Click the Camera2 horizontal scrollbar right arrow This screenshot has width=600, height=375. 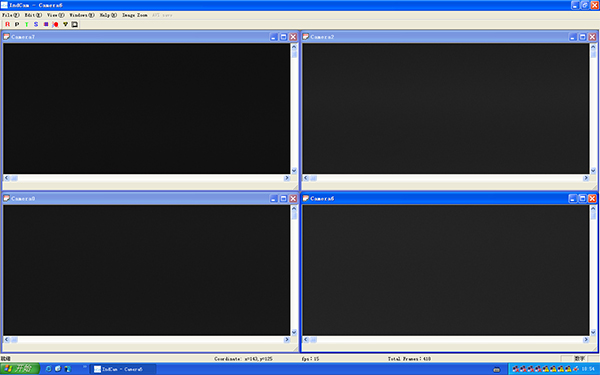(585, 178)
